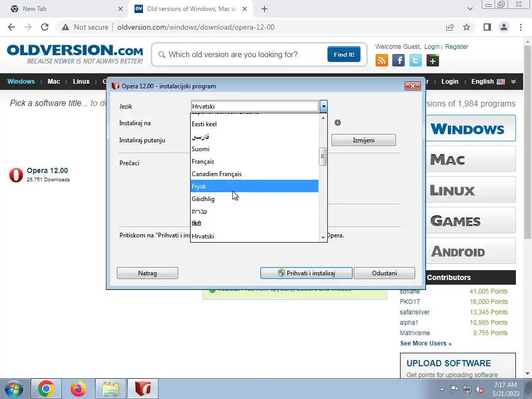Click Mac in the site navigation bar
Image resolution: width=532 pixels, height=399 pixels.
coord(54,82)
